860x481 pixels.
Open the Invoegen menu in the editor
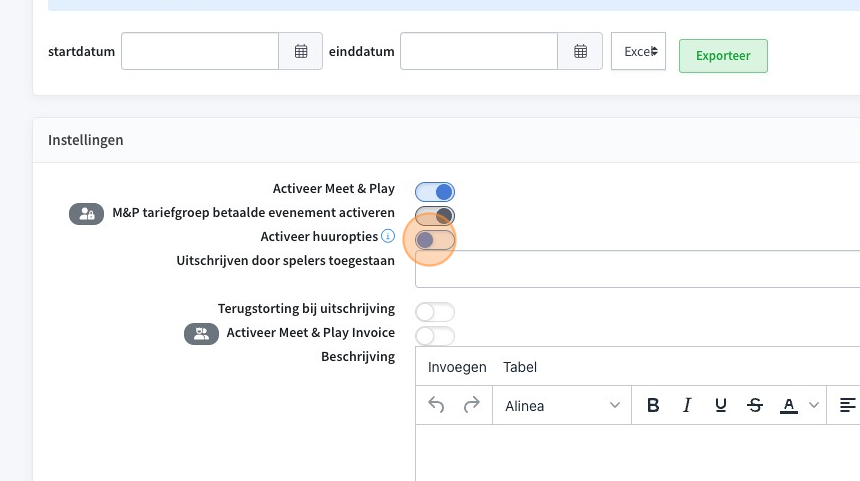(457, 367)
